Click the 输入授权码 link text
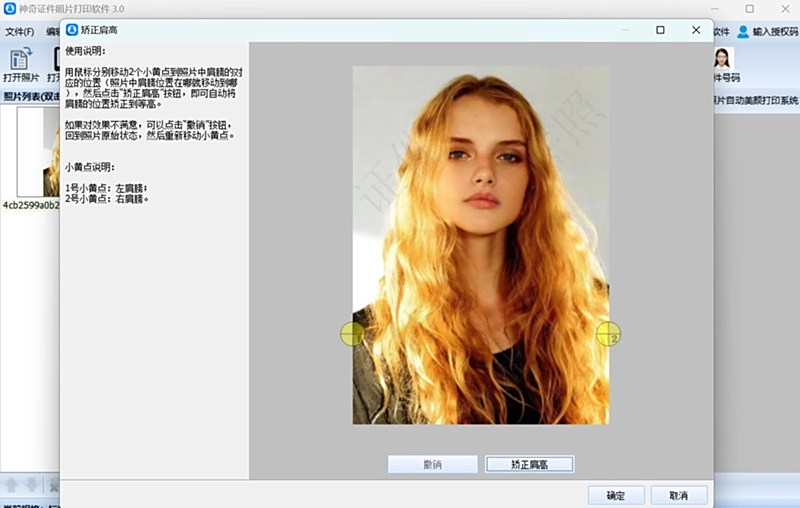Viewport: 800px width, 508px height. tap(775, 32)
